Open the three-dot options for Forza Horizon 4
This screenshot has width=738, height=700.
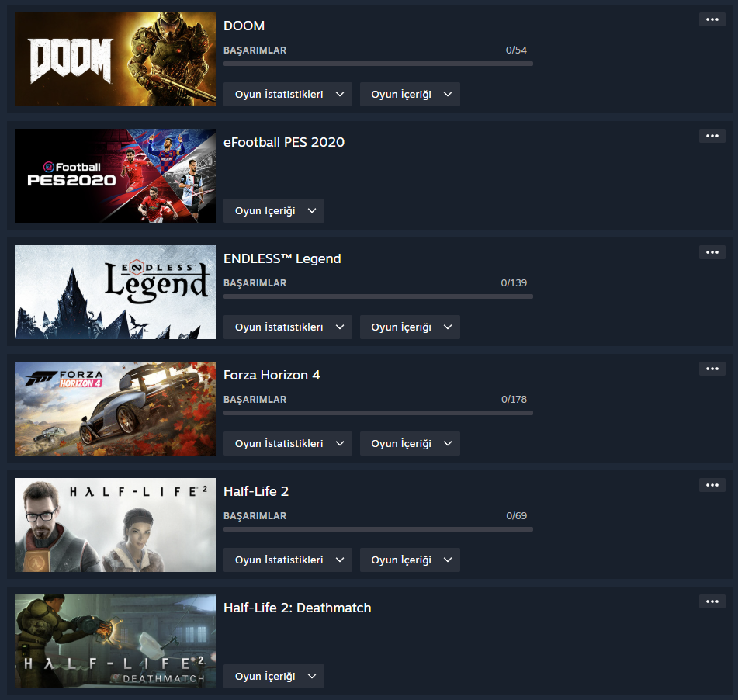pyautogui.click(x=712, y=369)
